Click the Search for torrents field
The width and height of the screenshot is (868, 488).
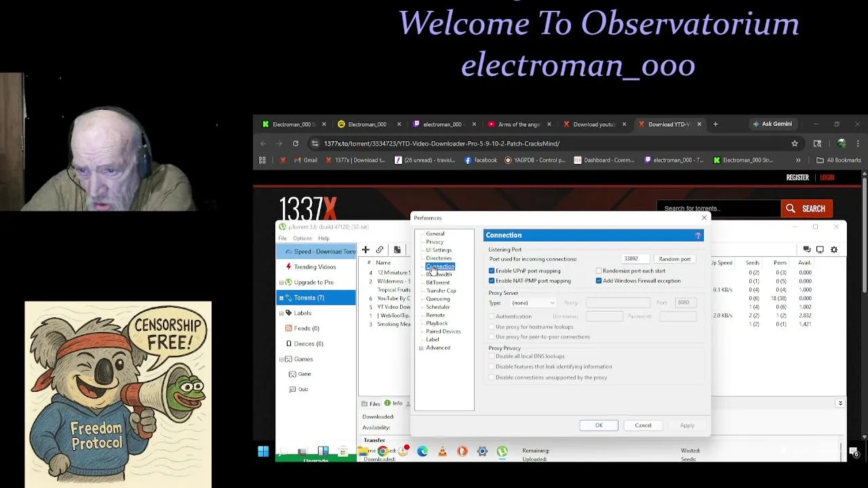tap(718, 209)
